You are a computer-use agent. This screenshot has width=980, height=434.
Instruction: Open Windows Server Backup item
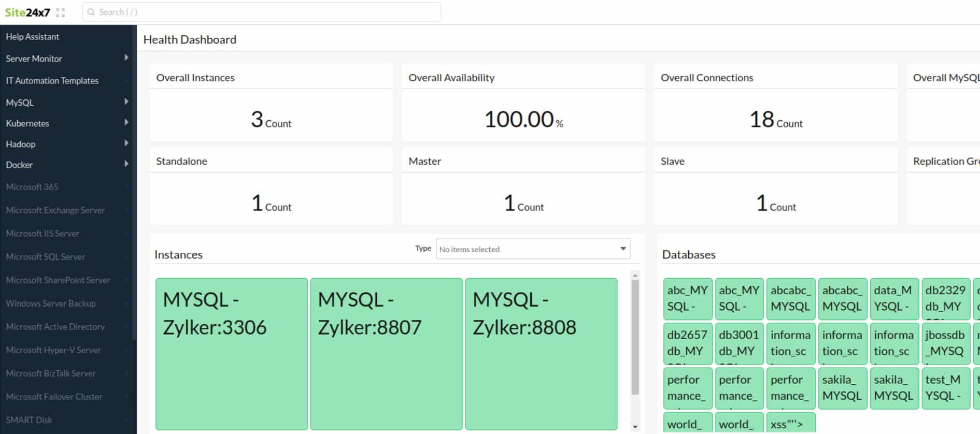coord(51,303)
